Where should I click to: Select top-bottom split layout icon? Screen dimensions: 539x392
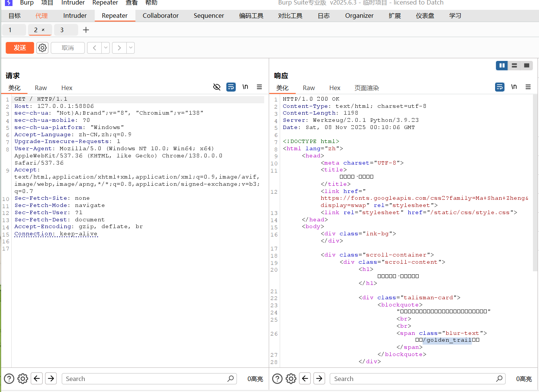(x=514, y=65)
